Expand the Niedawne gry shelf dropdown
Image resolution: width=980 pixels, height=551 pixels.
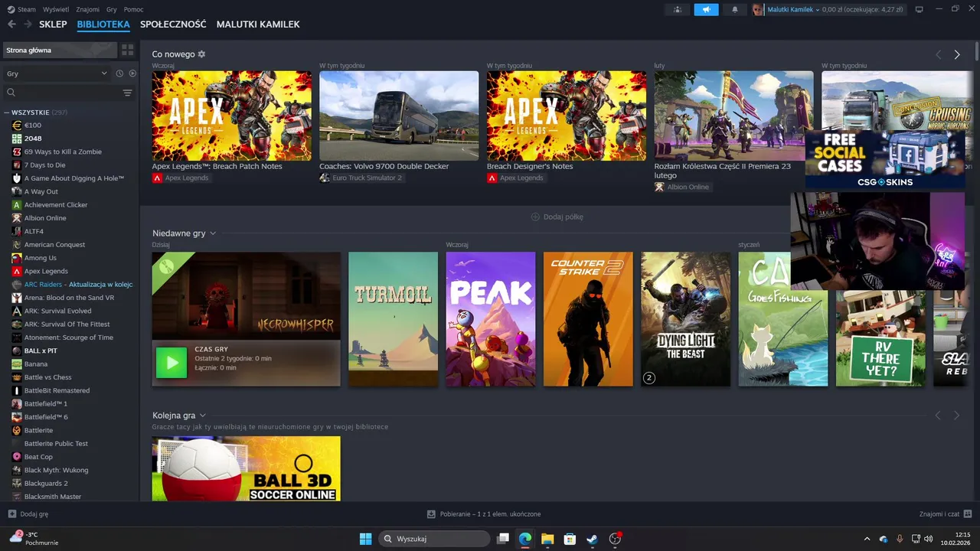[213, 233]
